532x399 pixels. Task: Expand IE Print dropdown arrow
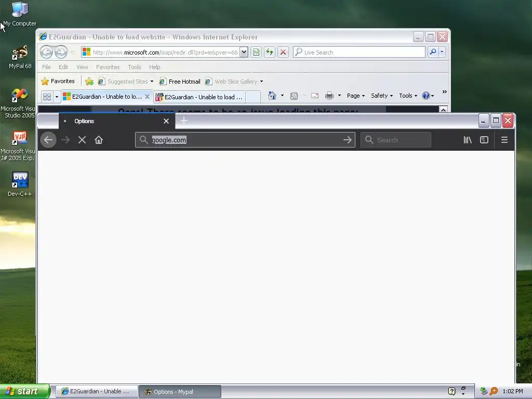click(339, 96)
